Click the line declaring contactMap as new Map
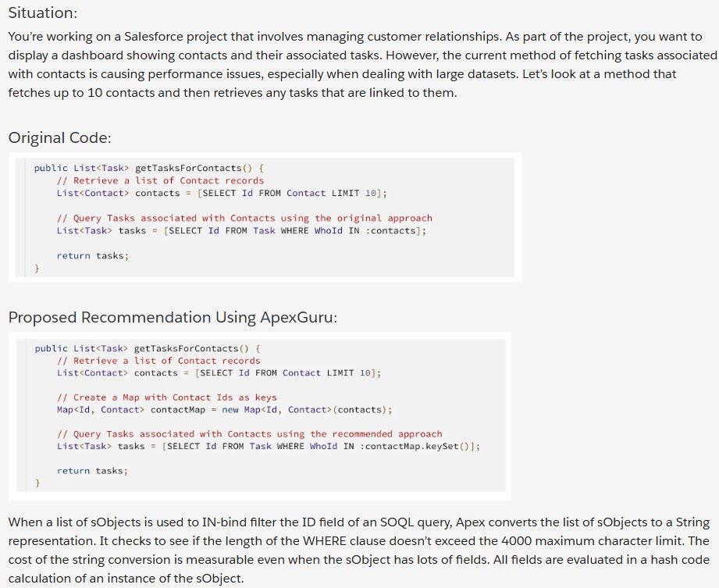The height and width of the screenshot is (588, 719). [224, 410]
